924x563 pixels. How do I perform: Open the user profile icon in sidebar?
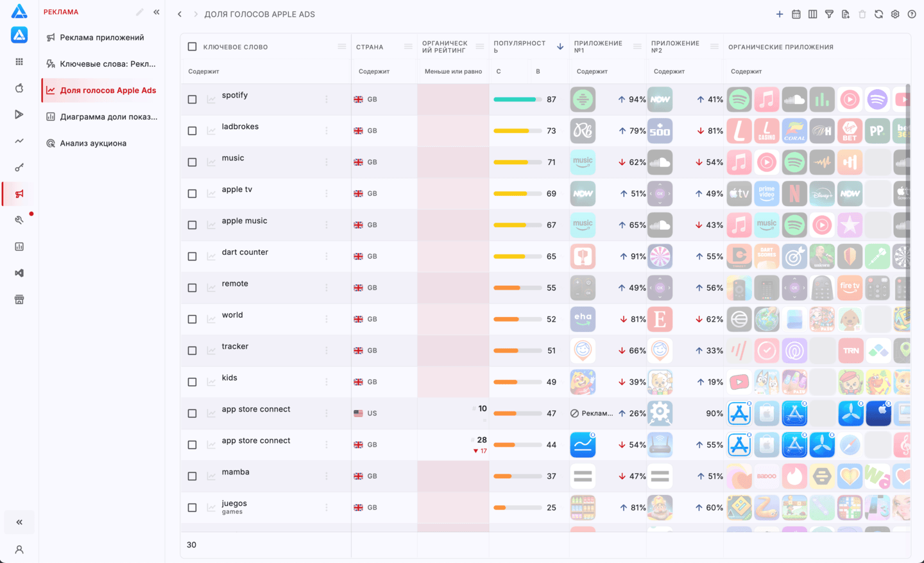pos(19,550)
